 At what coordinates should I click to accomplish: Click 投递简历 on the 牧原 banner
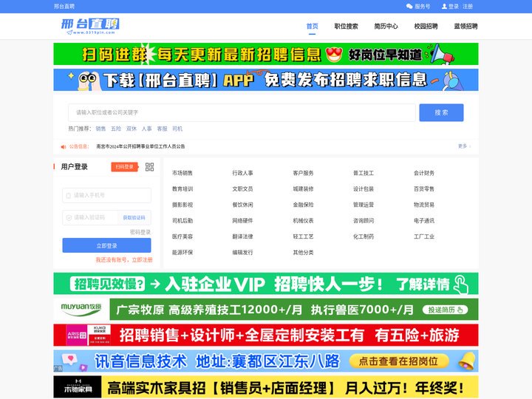click(445, 310)
